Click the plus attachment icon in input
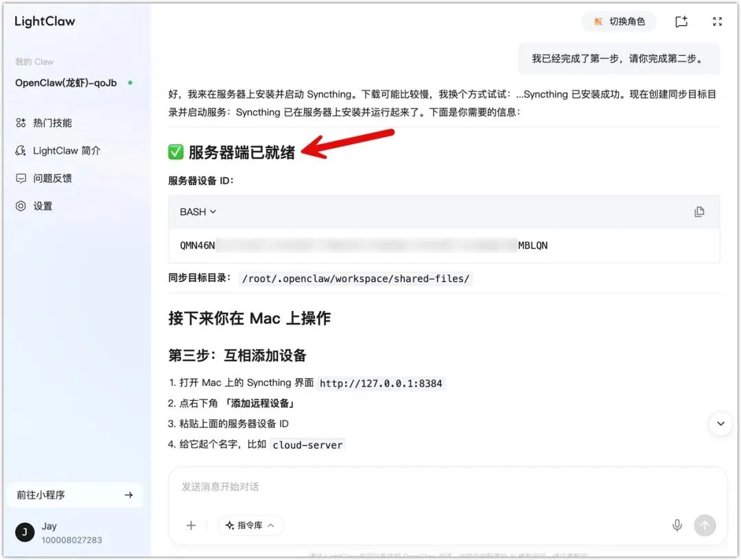This screenshot has height=560, width=741. (x=191, y=526)
